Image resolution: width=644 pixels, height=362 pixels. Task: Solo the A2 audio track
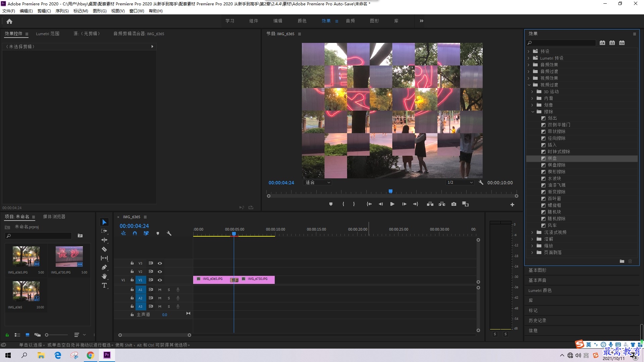click(169, 298)
